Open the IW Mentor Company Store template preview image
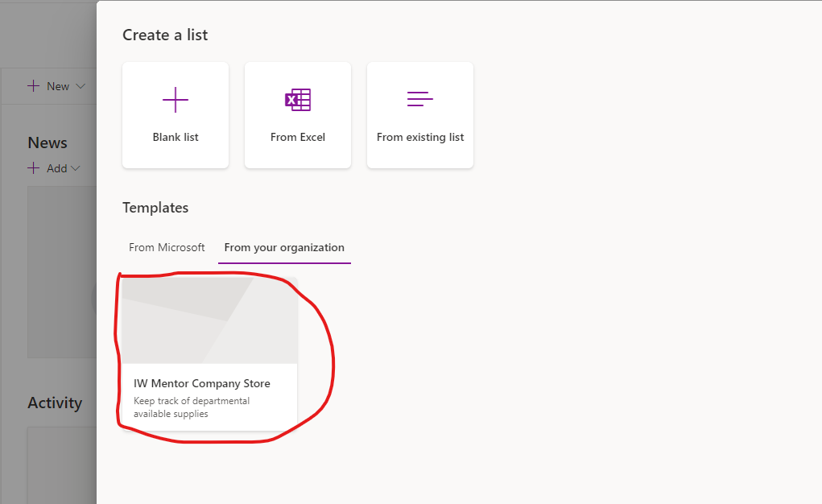This screenshot has height=504, width=822. tap(209, 320)
